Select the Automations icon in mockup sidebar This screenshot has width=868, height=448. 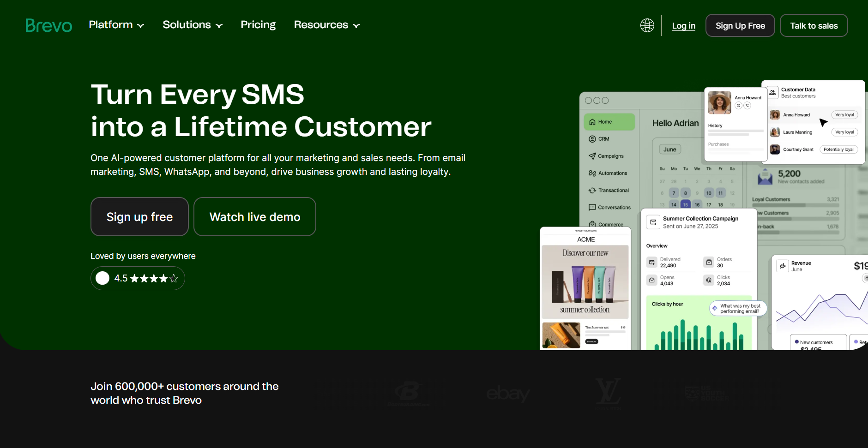[x=592, y=173]
